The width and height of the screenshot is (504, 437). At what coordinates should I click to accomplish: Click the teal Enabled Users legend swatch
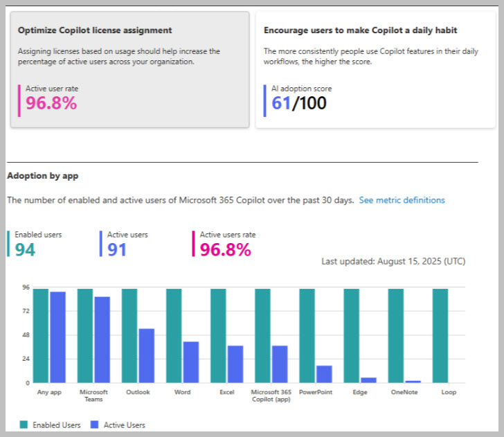(x=24, y=425)
